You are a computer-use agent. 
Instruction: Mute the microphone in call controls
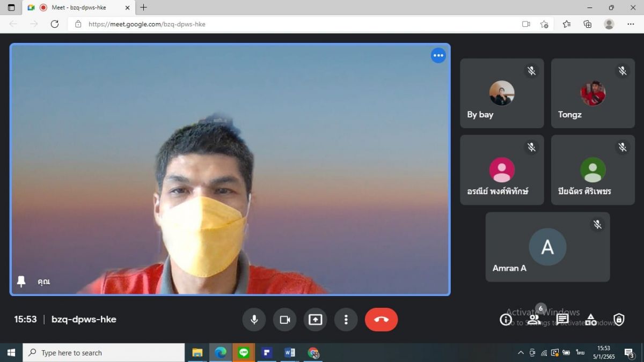tap(254, 320)
